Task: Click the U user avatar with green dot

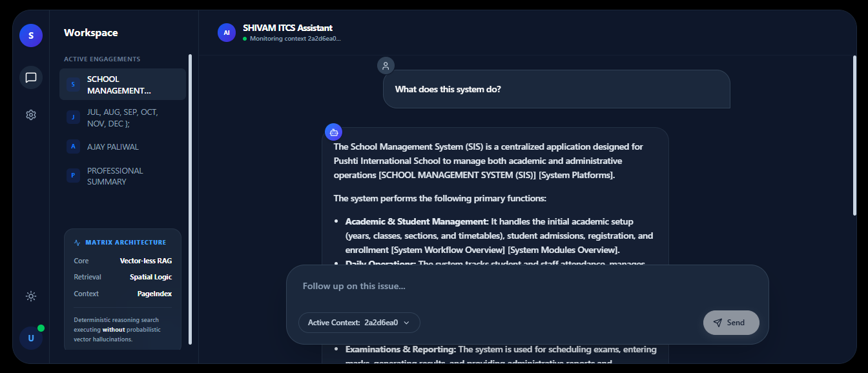Action: (x=31, y=338)
